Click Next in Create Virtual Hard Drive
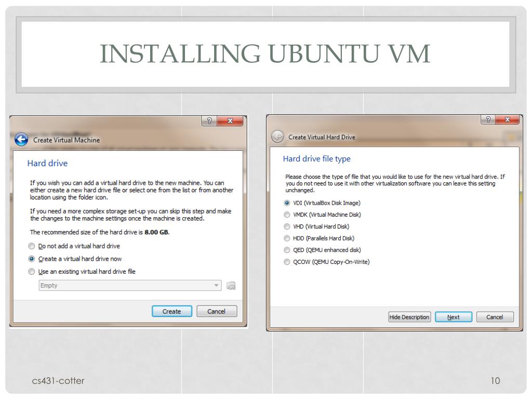This screenshot has height=399, width=532. pos(453,317)
